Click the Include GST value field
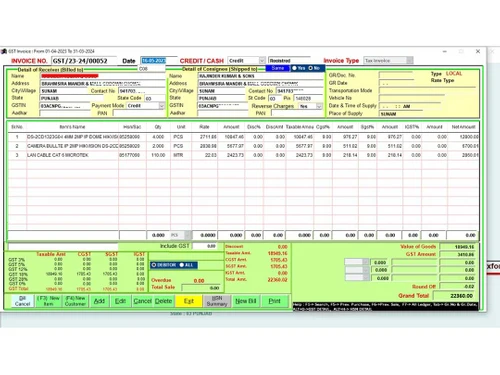This screenshot has height=375, width=500. pos(205,246)
